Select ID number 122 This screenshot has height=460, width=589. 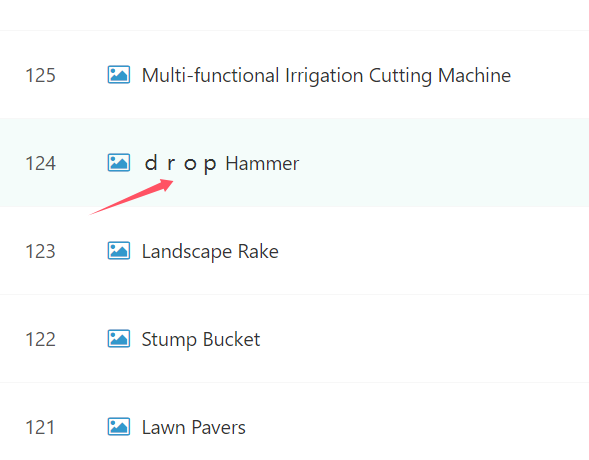tap(40, 339)
